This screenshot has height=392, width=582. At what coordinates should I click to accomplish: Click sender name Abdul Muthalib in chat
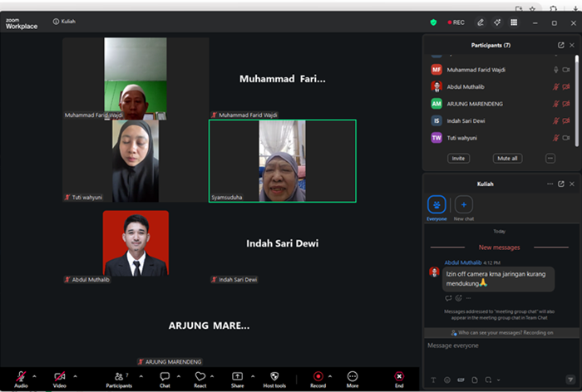[x=463, y=262]
